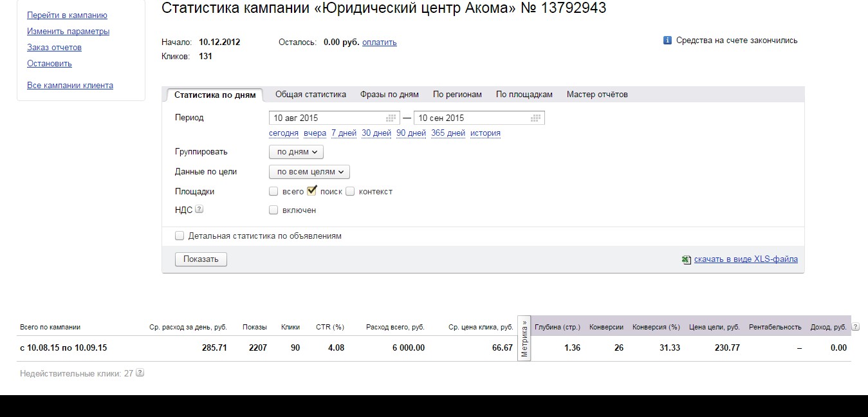Click 'Глубина (стр.)' column header
Screen dimensions: 868x417
[557, 327]
